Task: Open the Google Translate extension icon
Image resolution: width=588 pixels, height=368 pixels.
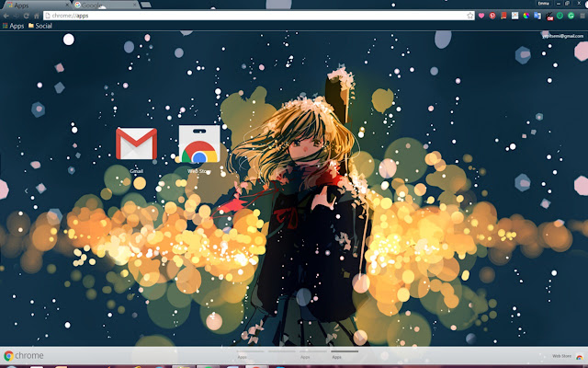Action: (x=537, y=16)
